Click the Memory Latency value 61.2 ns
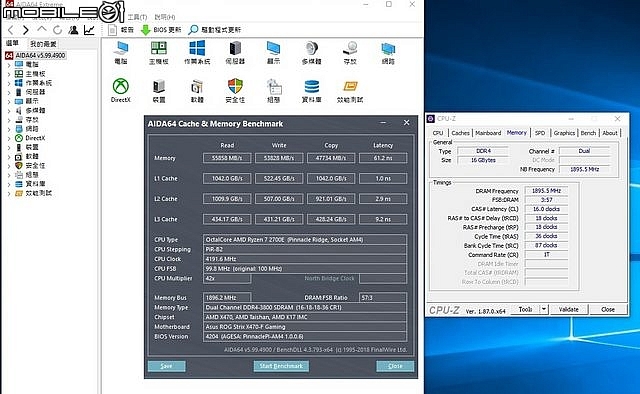Image resolution: width=640 pixels, height=394 pixels. 383,158
